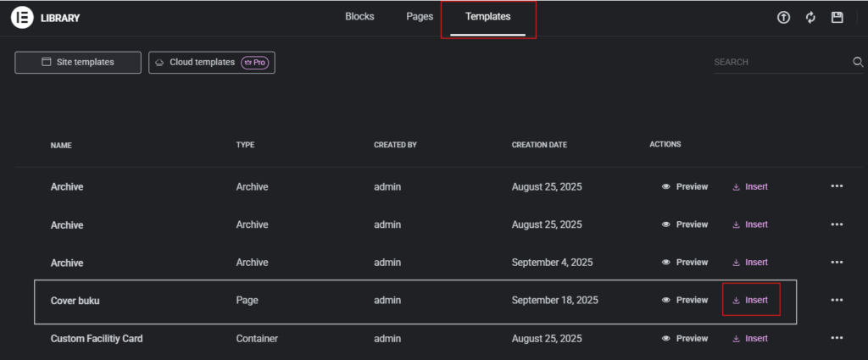
Task: Sort by the Creation Date column header
Action: (x=539, y=145)
